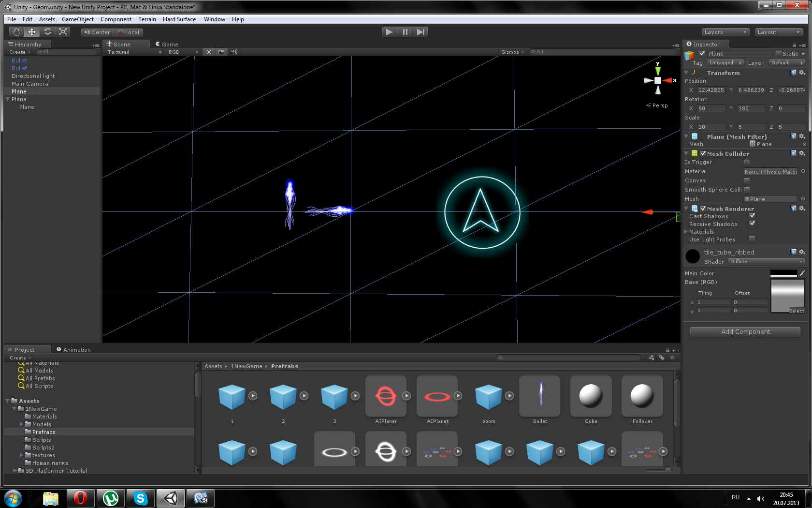
Task: Open the Gizmos dropdown
Action: tap(512, 52)
